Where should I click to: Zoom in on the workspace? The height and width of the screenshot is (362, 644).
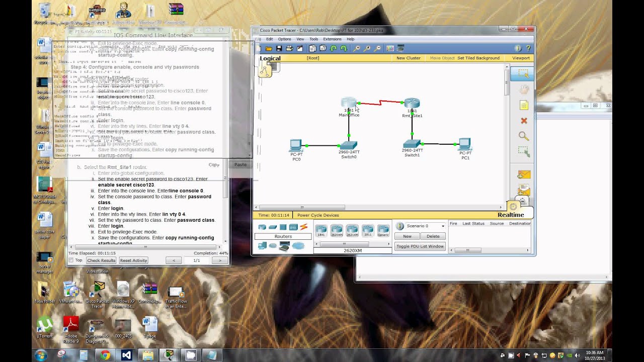tap(357, 48)
